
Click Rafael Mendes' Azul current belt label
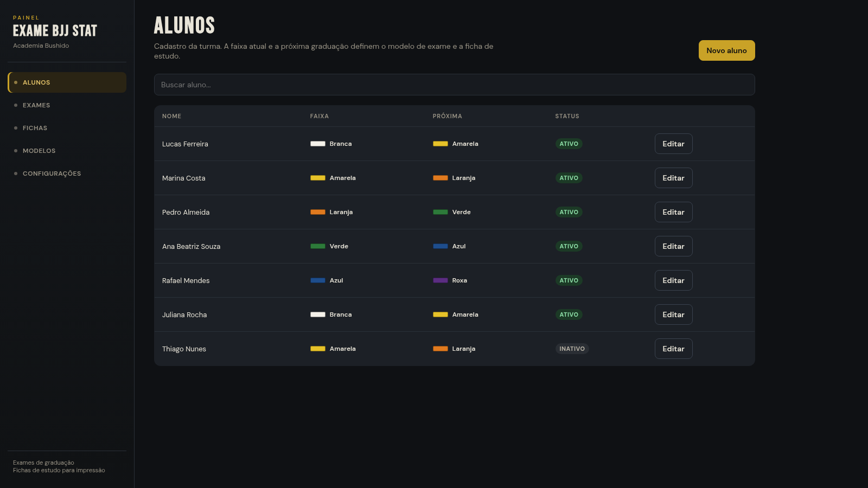click(x=336, y=280)
